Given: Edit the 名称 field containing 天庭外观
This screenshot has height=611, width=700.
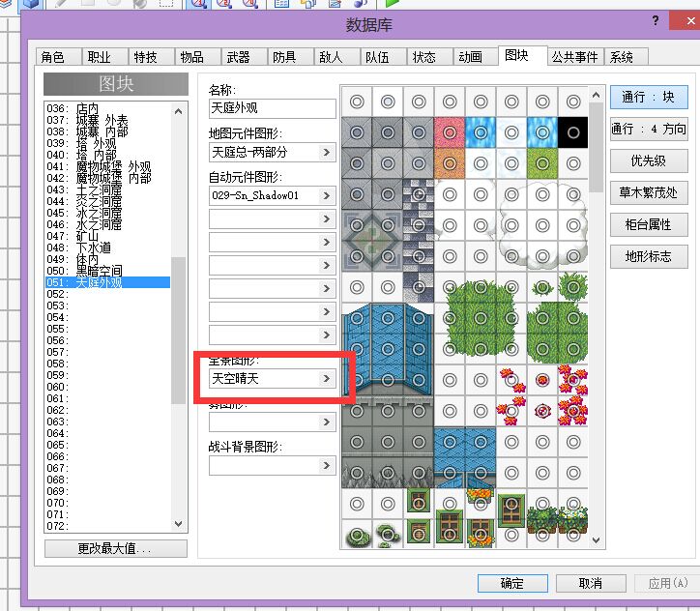Looking at the screenshot, I should point(273,108).
